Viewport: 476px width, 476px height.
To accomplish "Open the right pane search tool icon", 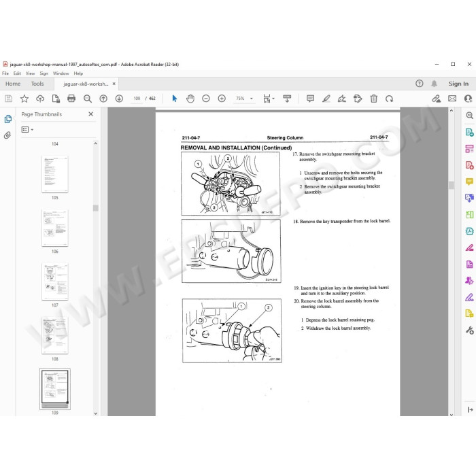I will [469, 116].
